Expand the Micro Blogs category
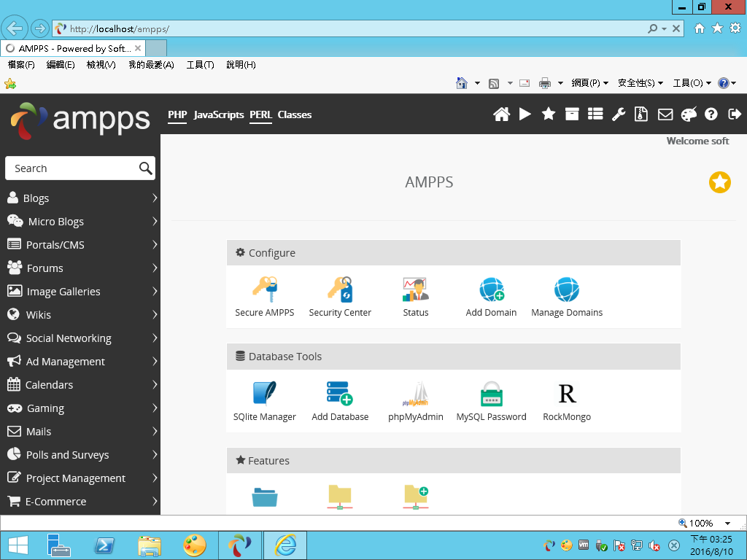 click(x=80, y=222)
